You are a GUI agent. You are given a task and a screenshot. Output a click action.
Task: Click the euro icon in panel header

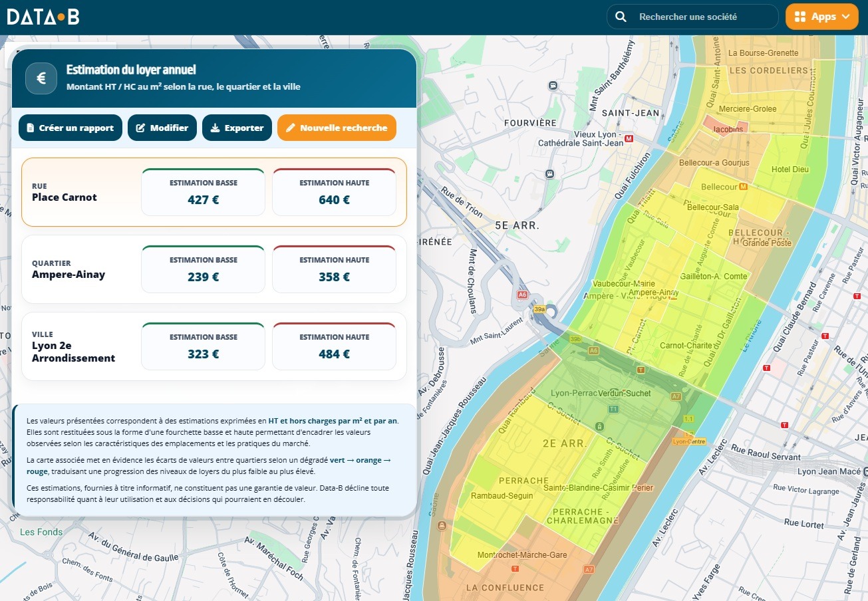click(41, 78)
